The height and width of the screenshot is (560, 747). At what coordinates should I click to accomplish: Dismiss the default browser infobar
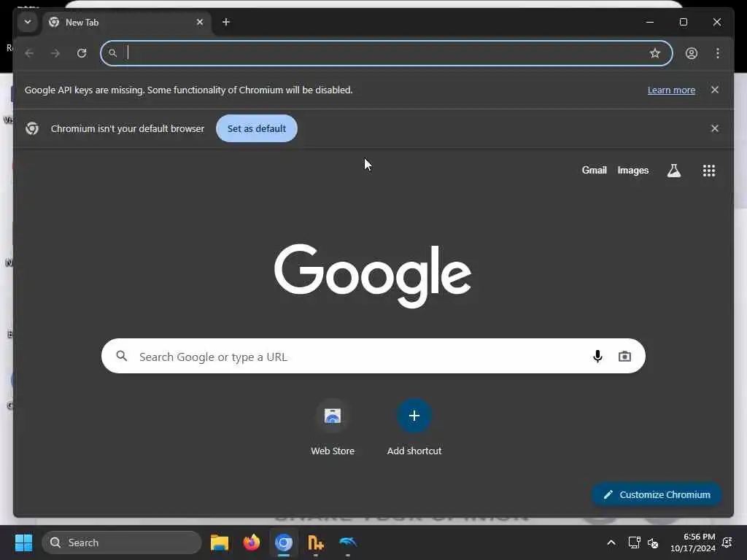(x=715, y=128)
